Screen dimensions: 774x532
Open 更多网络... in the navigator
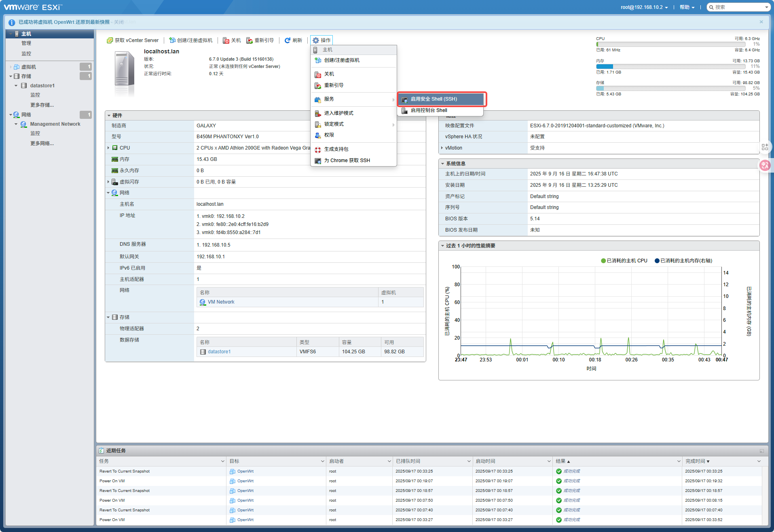pos(42,144)
